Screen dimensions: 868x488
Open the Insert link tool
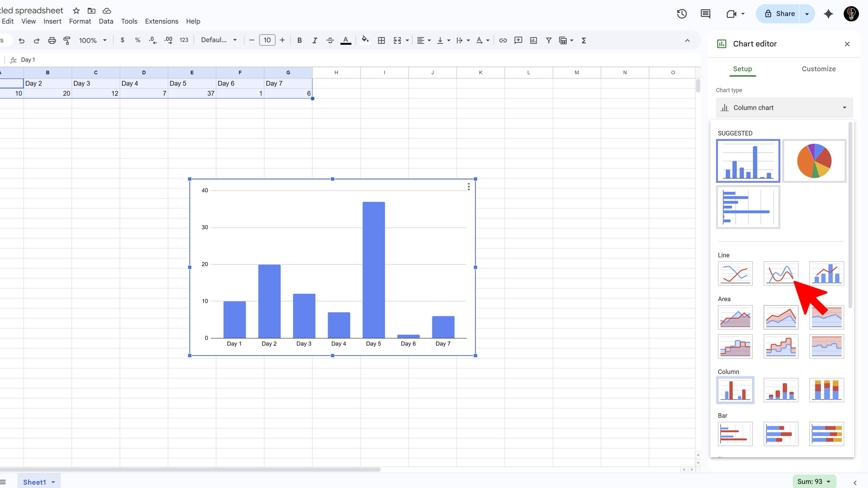503,40
